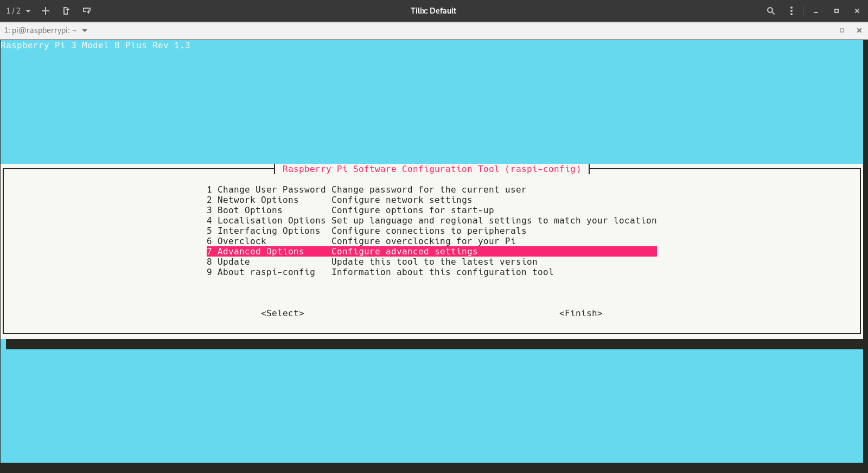Choose Change User Password in raspi-config

(x=266, y=190)
